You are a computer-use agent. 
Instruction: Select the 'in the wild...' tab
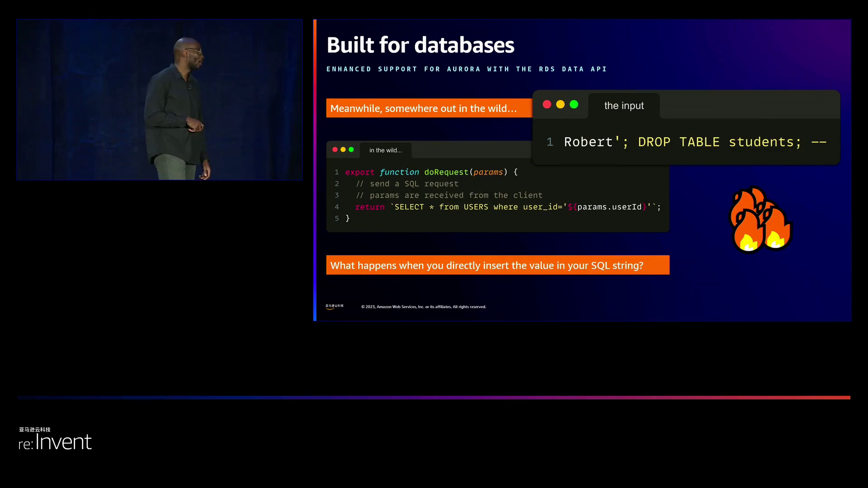tap(385, 150)
